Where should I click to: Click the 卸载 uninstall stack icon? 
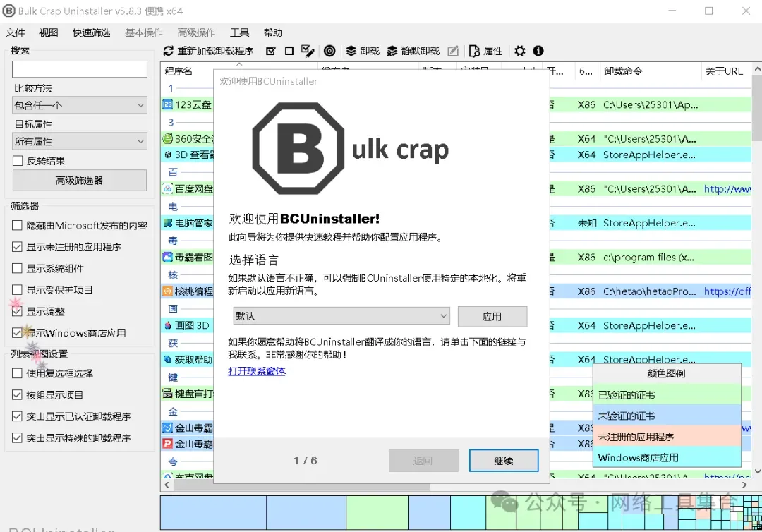[351, 51]
